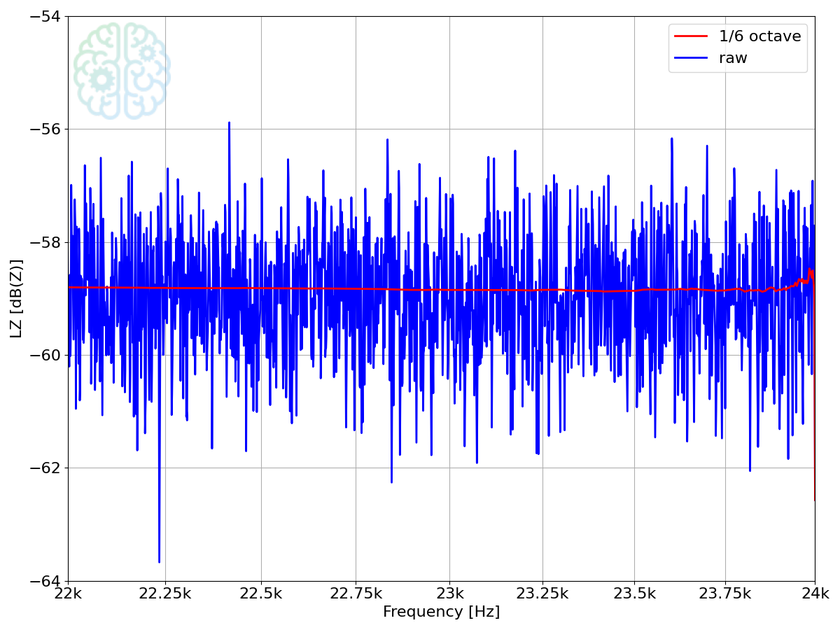Click the red line sample in legend

tap(691, 36)
